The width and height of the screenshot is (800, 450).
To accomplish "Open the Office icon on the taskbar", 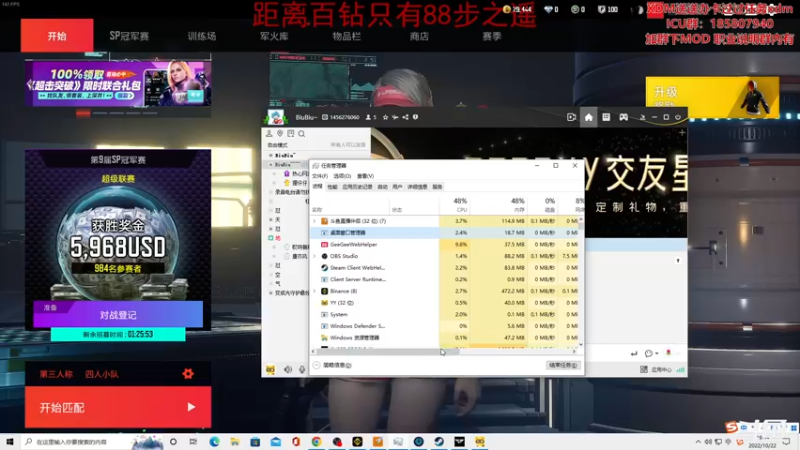I will [296, 442].
